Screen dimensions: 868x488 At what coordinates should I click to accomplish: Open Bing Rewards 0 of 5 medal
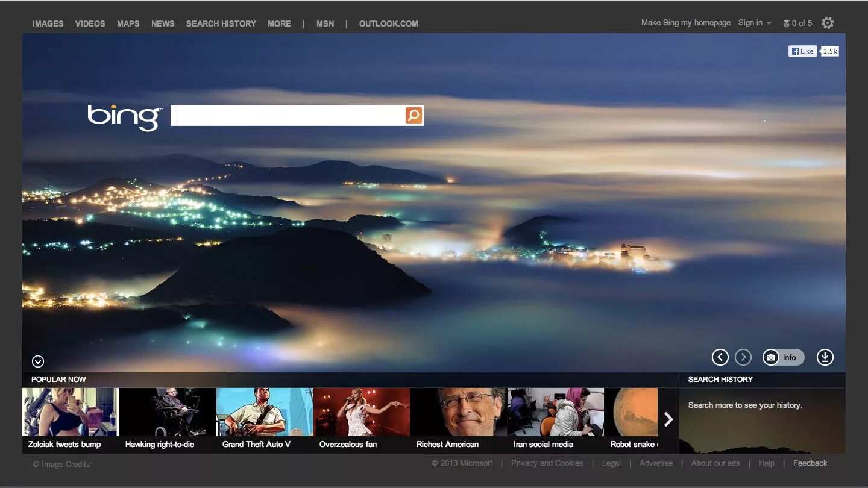coord(797,23)
